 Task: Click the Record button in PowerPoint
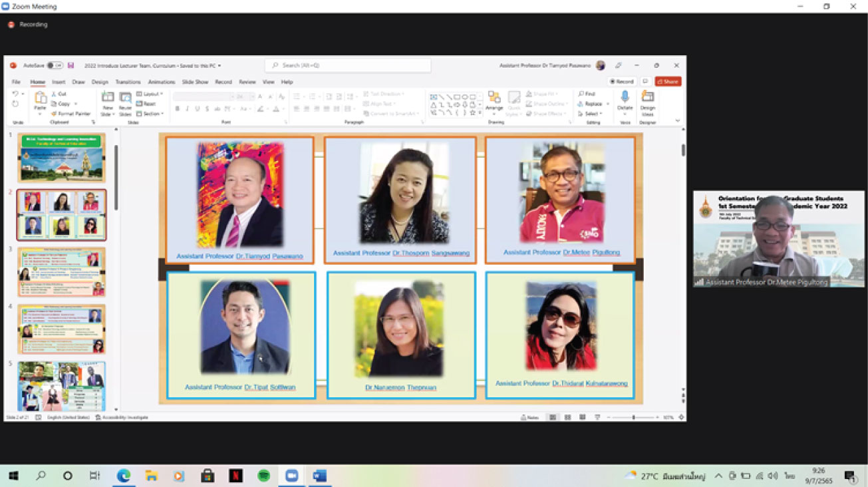(x=622, y=82)
